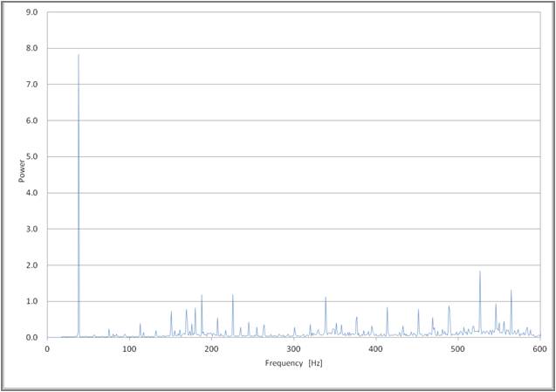Image resolution: width=556 pixels, height=392 pixels.
Task: Click the 300 tick label on the frequency axis
Action: pyautogui.click(x=293, y=349)
